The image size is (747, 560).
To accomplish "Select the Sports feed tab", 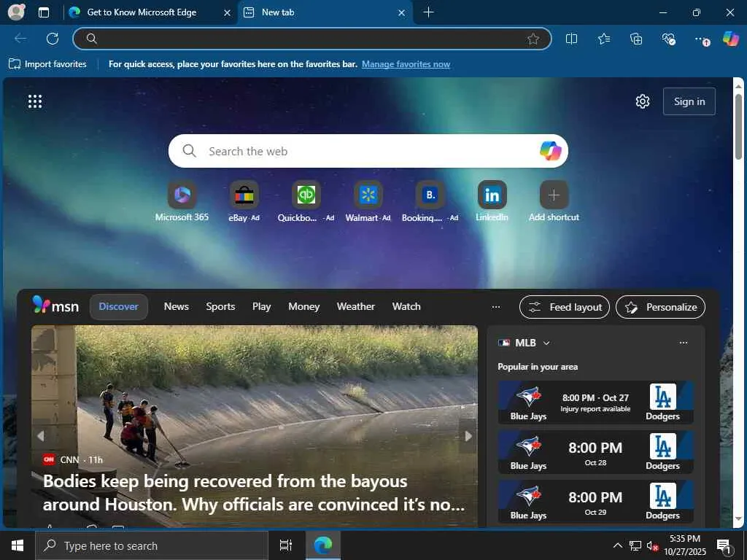I will point(220,307).
